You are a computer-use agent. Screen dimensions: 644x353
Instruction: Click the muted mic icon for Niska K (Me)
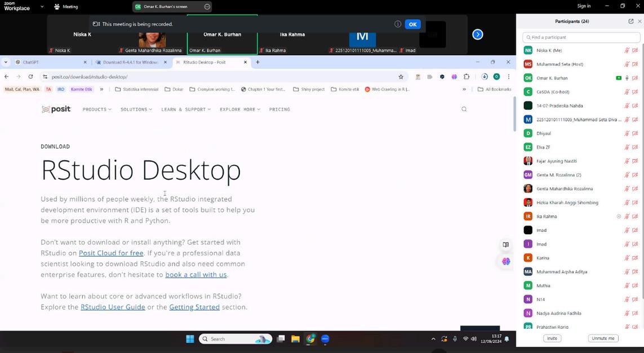[627, 51]
